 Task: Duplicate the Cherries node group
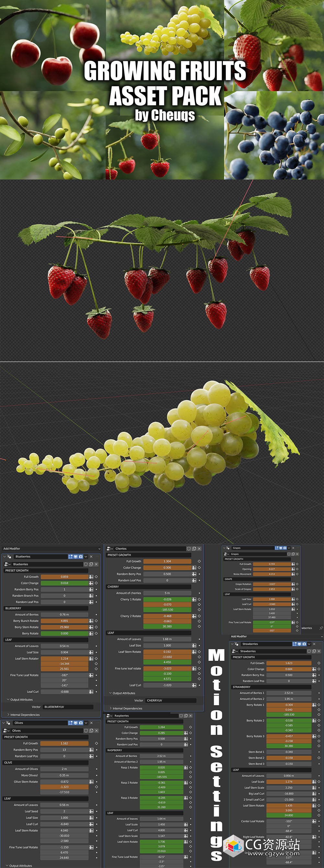tap(194, 549)
